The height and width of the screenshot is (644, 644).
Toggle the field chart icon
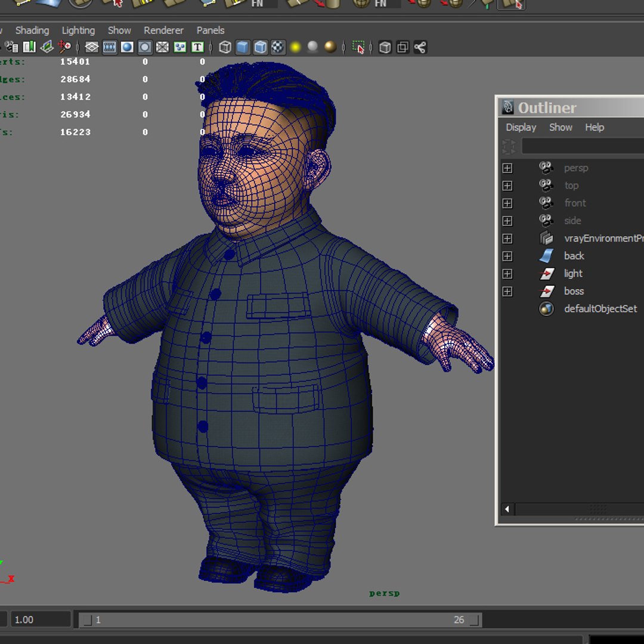162,47
